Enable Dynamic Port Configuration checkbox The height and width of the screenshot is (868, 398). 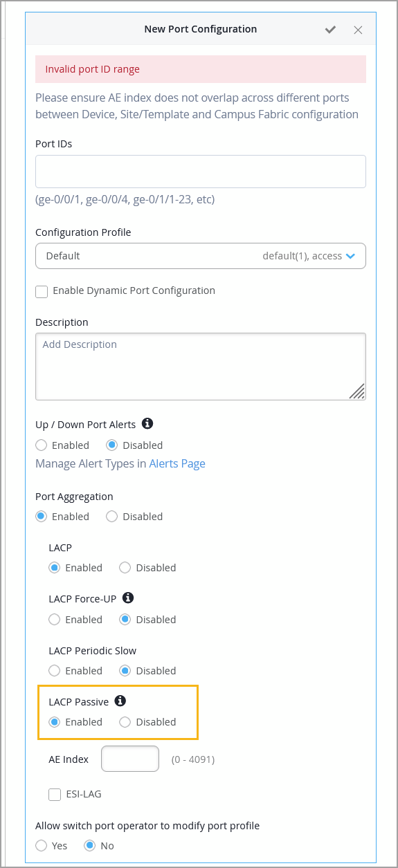point(42,292)
